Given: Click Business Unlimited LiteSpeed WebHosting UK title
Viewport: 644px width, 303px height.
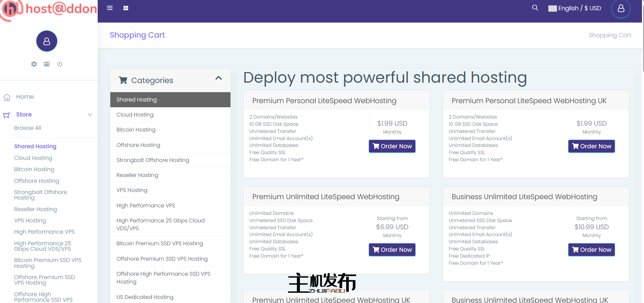Looking at the screenshot, I should [530, 300].
